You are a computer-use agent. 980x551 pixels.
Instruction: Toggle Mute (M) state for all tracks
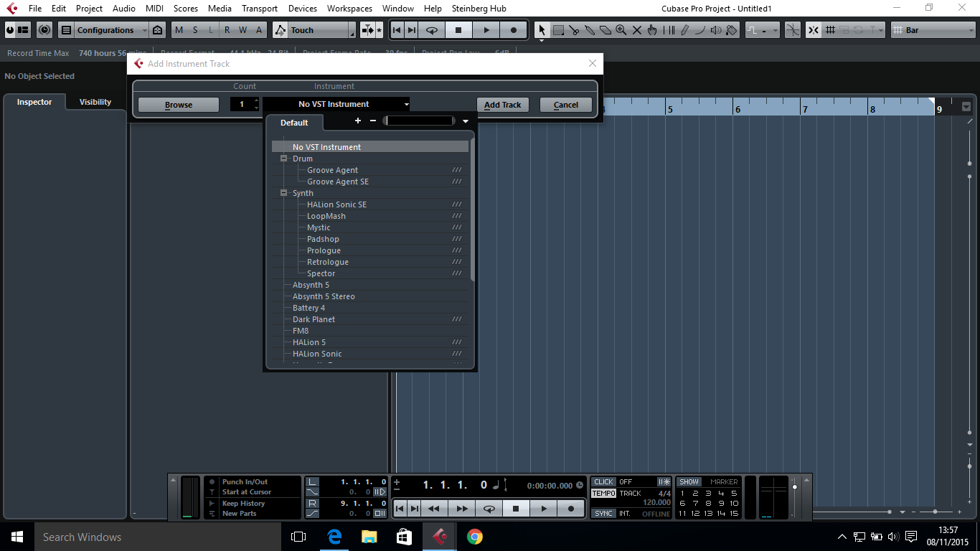pyautogui.click(x=179, y=30)
